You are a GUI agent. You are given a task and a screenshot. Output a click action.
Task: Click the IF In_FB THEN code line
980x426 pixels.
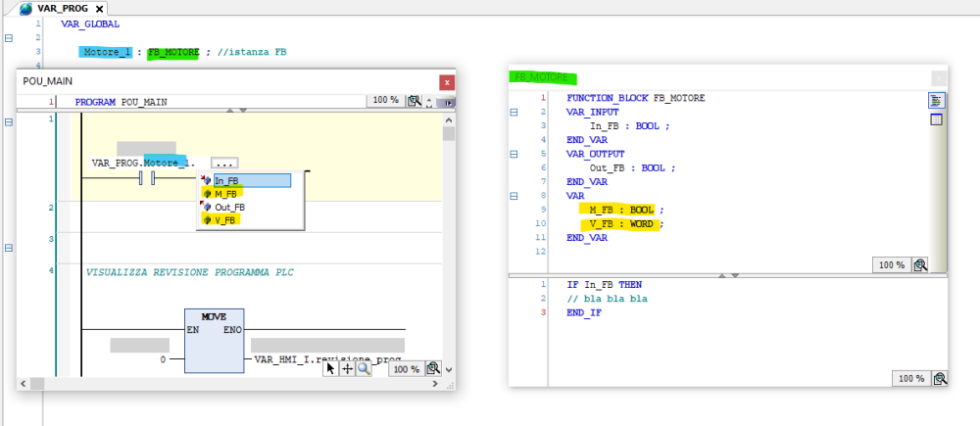(x=605, y=284)
